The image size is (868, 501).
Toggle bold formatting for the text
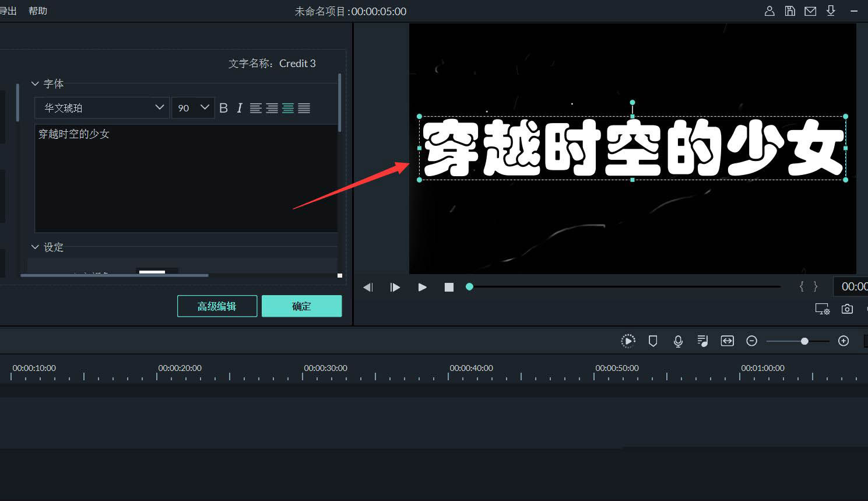[x=223, y=107]
